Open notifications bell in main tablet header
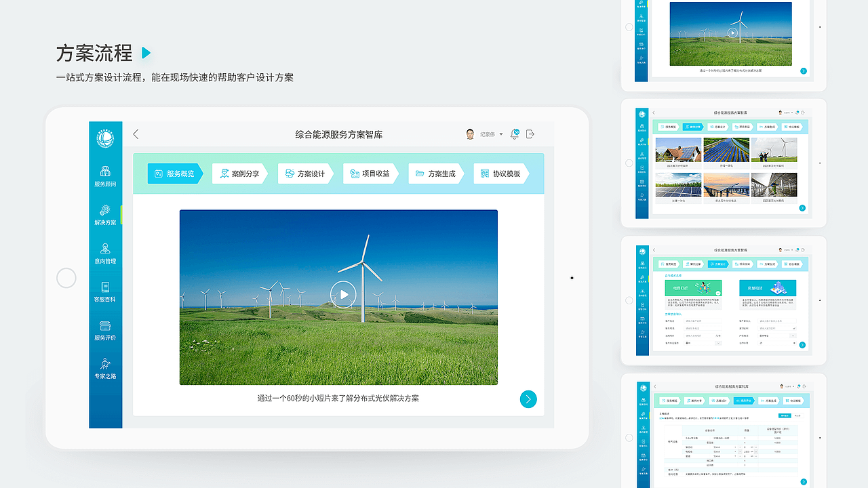 pyautogui.click(x=515, y=134)
